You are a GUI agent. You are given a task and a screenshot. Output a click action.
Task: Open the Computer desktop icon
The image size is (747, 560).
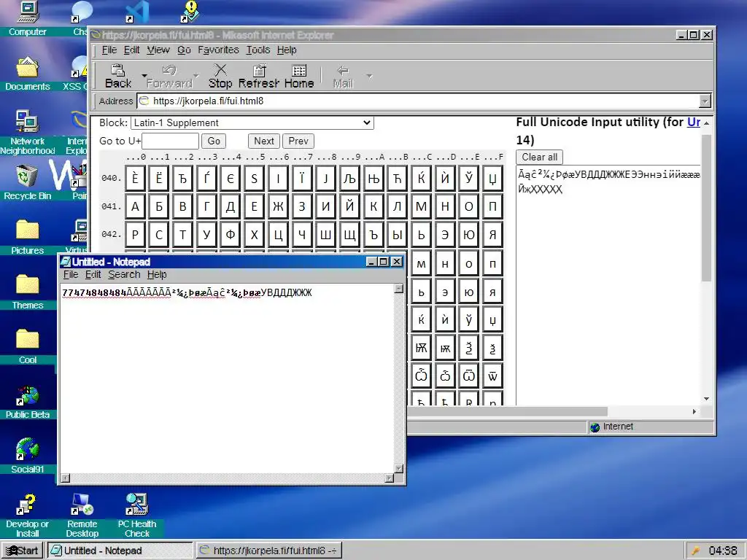pos(27,19)
